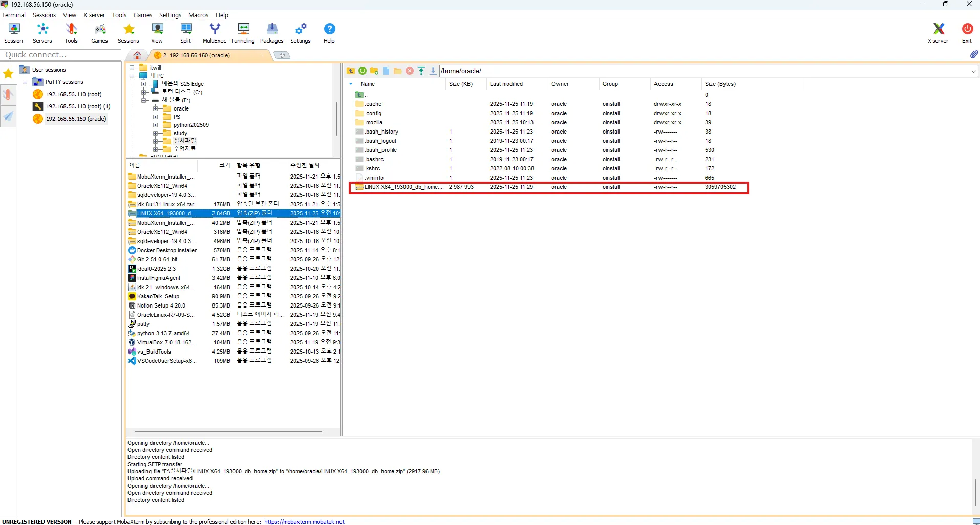Select the 설치파일 folder in tree
Screen dimensions: 980x525
184,141
